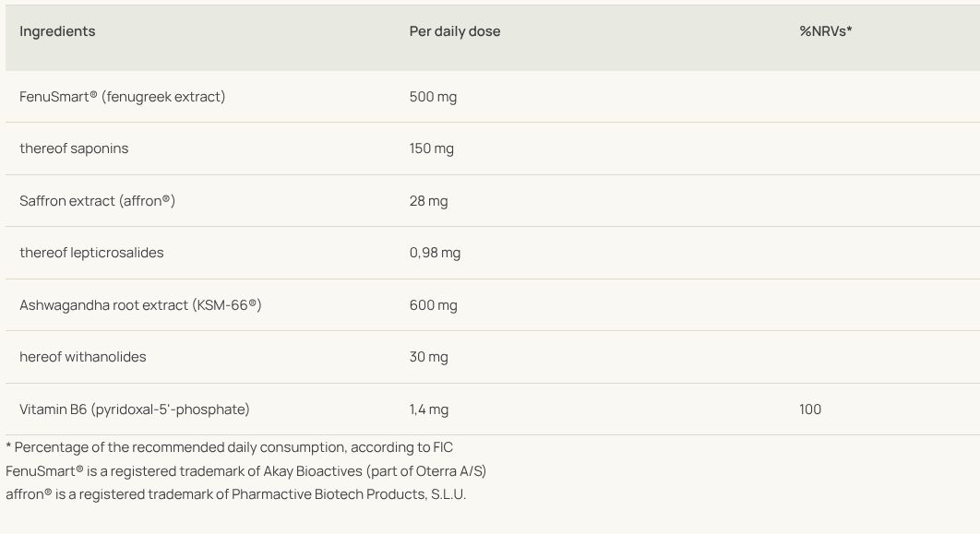Viewport: 980px width, 534px height.
Task: Click the 150 mg dose value
Action: click(432, 148)
